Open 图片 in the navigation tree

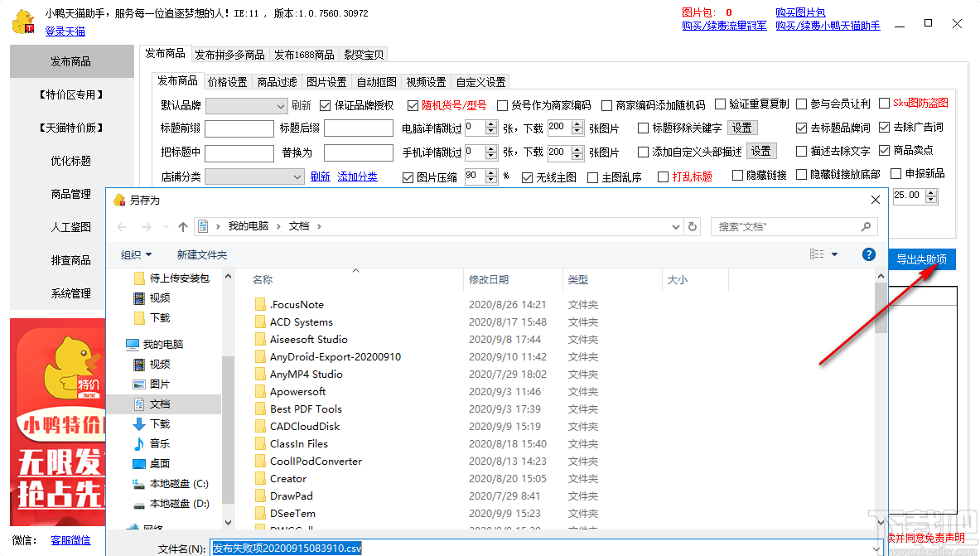[160, 384]
